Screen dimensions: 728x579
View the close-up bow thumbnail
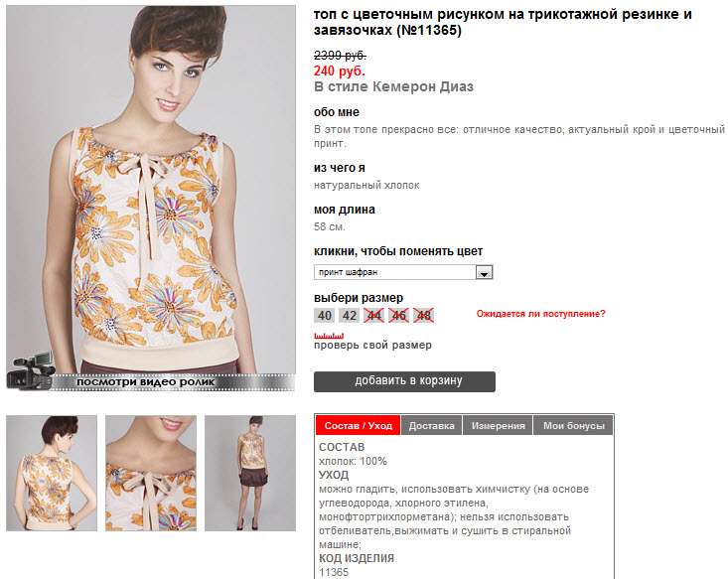tap(151, 473)
